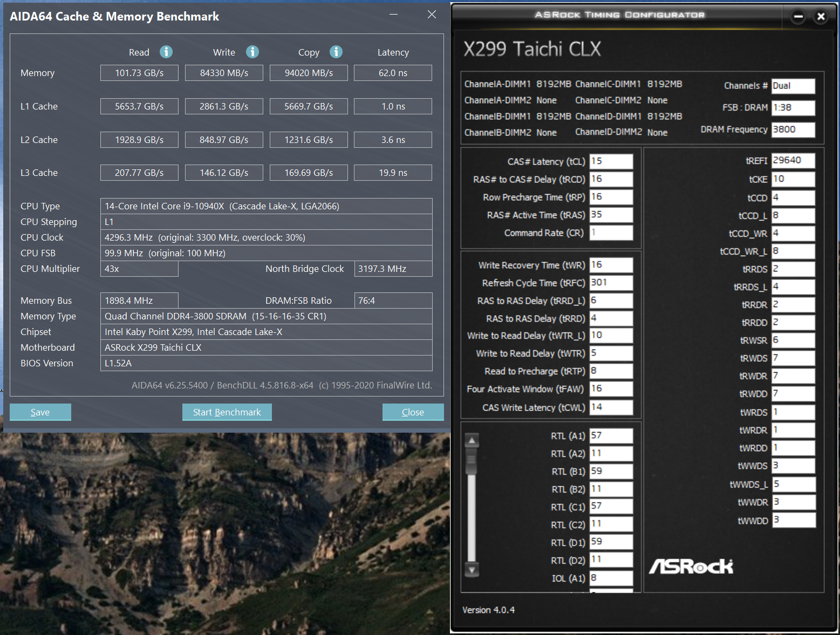This screenshot has height=635, width=840.
Task: Click the tWTR_L value field
Action: point(611,336)
